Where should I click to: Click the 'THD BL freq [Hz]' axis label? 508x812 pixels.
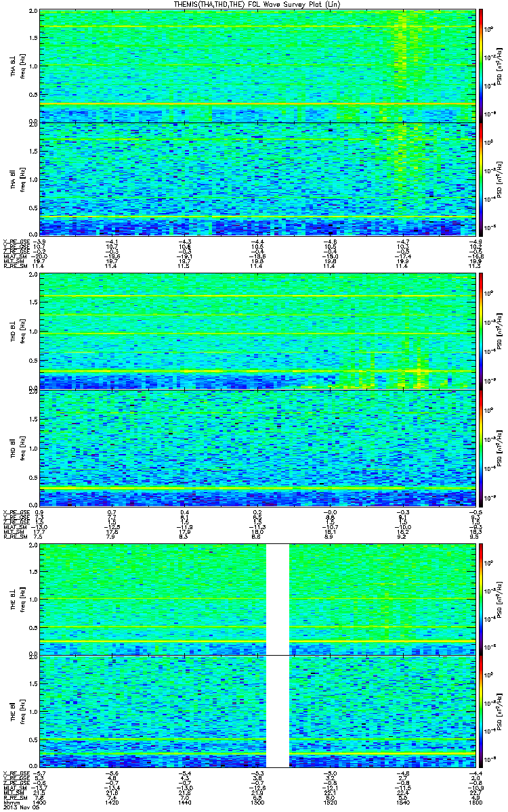17,332
